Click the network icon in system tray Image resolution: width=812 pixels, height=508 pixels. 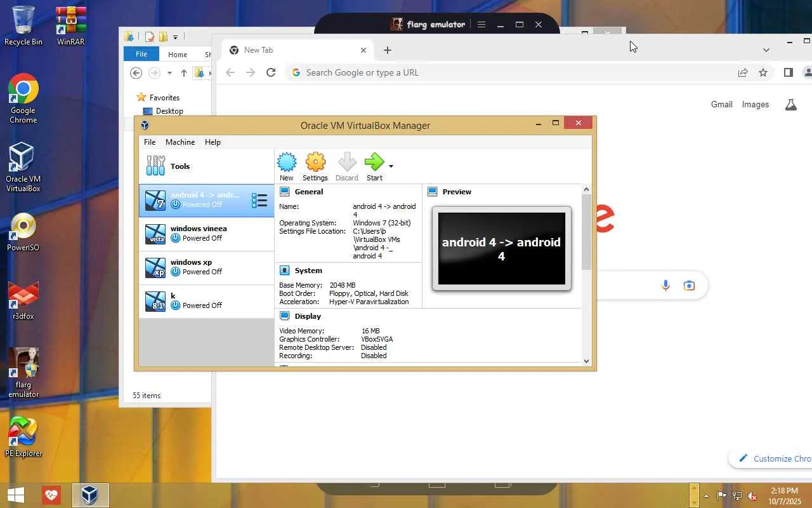tap(737, 496)
